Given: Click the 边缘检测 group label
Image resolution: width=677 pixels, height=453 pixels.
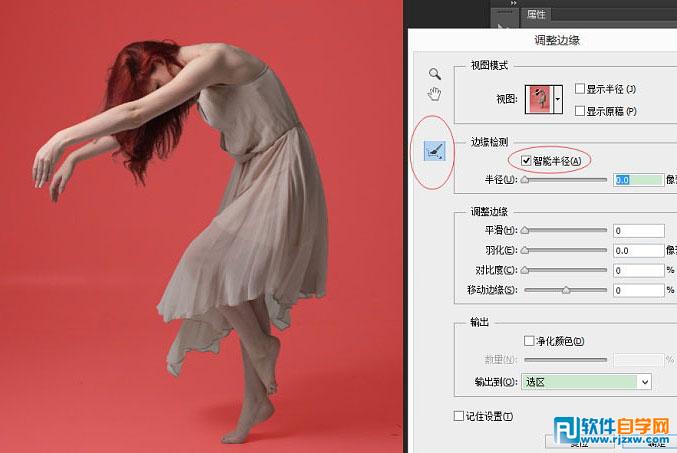Looking at the screenshot, I should tap(489, 142).
